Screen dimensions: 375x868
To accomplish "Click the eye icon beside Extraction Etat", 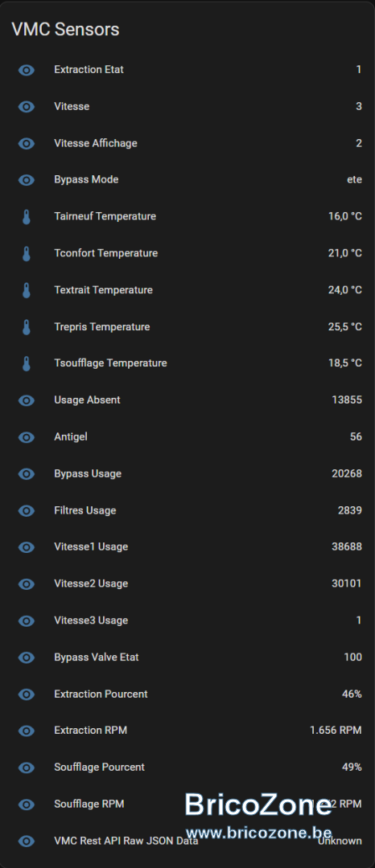I will pos(26,70).
